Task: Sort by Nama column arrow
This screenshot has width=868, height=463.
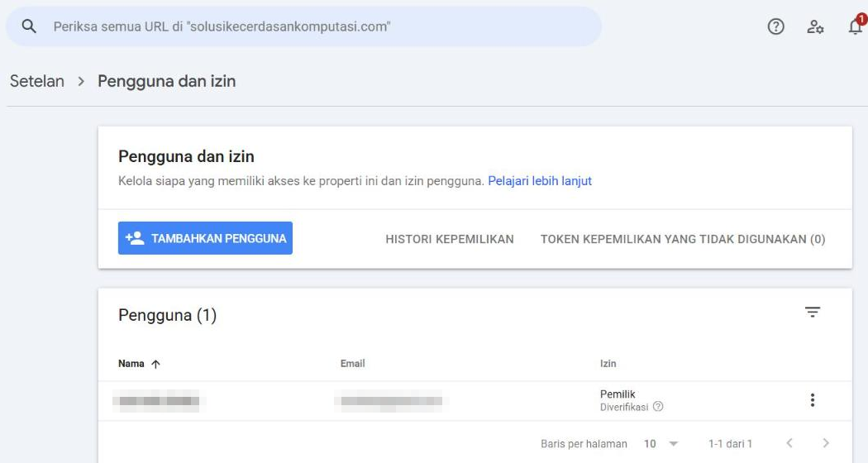Action: pyautogui.click(x=155, y=364)
